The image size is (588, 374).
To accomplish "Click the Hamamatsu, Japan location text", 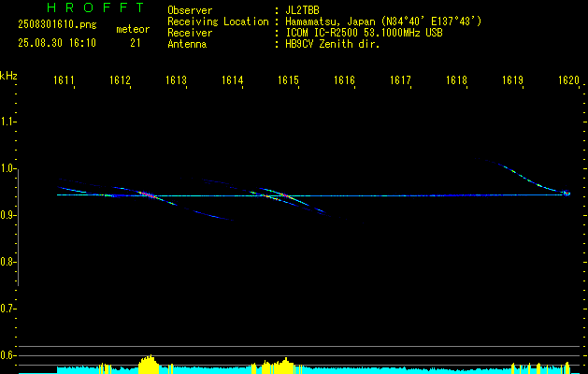I will [x=383, y=22].
